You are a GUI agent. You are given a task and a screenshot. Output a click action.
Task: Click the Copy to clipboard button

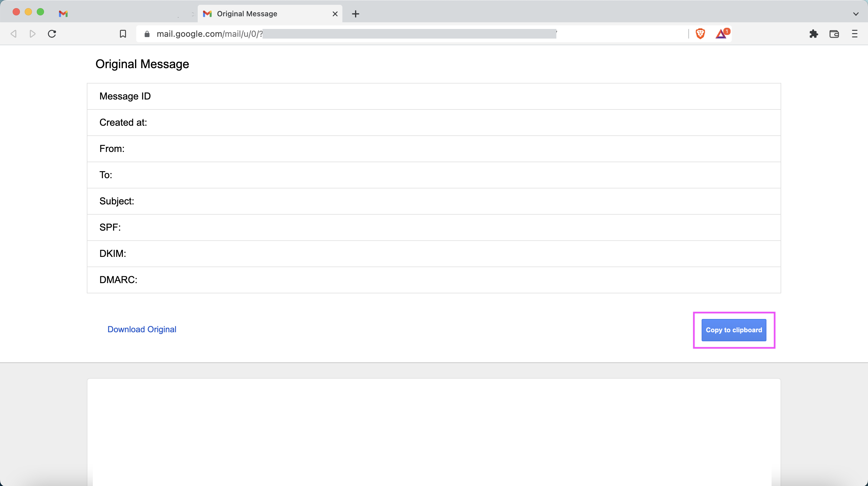[734, 330]
